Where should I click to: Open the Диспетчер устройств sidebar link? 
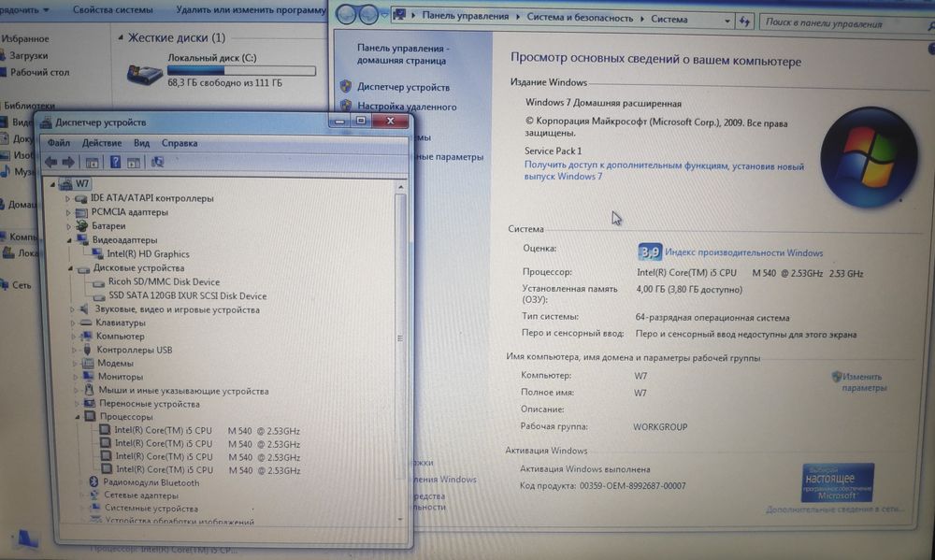click(403, 87)
